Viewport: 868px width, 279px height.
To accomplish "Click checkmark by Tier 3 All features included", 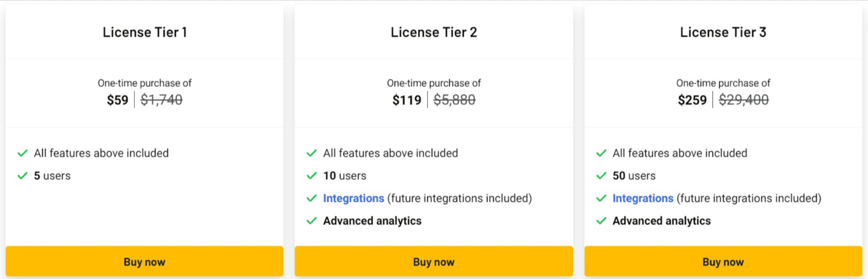I will [x=601, y=153].
